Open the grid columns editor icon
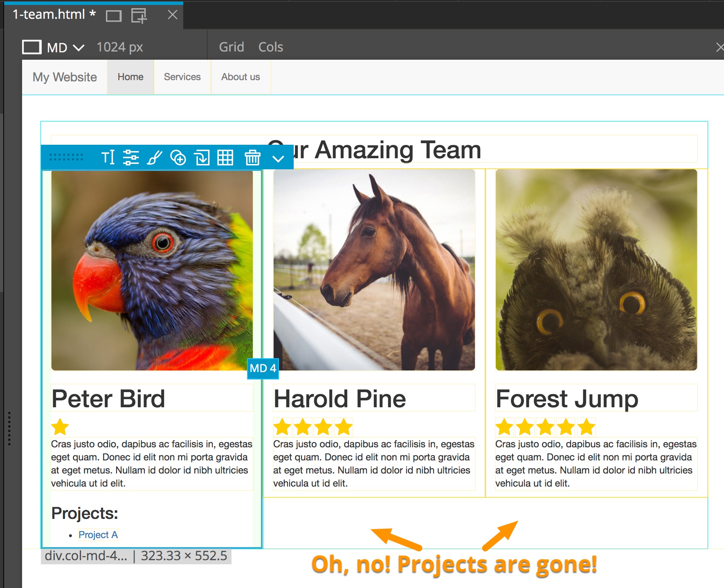The height and width of the screenshot is (588, 724). 225,157
